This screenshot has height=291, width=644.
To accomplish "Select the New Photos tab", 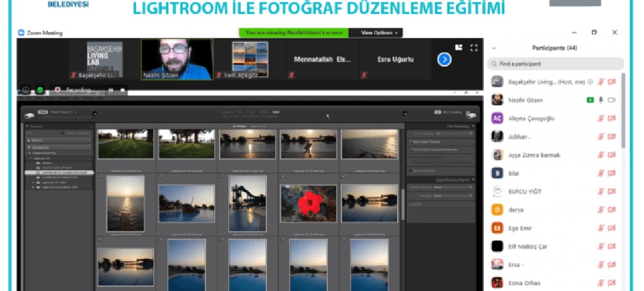I will click(x=259, y=126).
